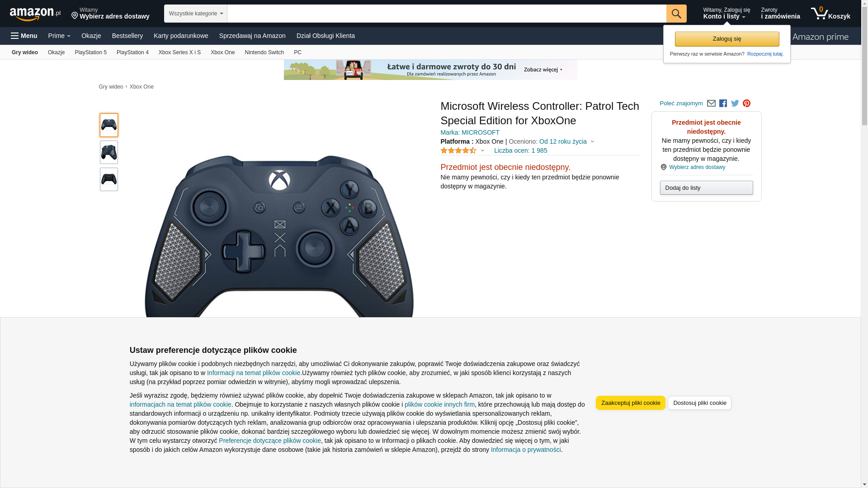The height and width of the screenshot is (488, 868).
Task: Go to Amazon.pl home logo
Action: click(35, 14)
